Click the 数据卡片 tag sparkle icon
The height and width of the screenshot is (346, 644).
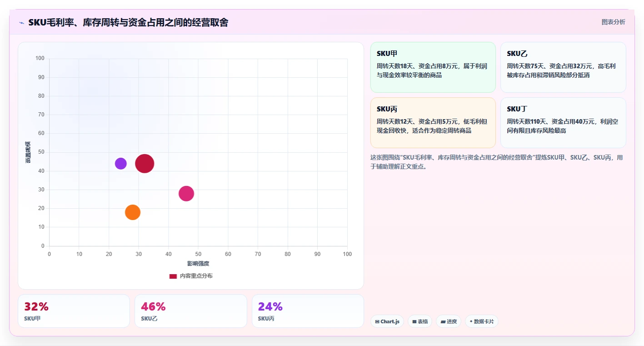point(471,321)
